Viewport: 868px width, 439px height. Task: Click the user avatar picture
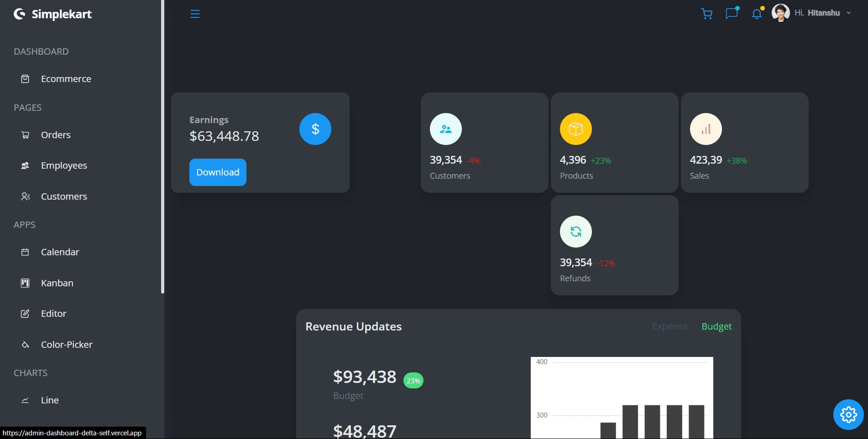tap(780, 13)
